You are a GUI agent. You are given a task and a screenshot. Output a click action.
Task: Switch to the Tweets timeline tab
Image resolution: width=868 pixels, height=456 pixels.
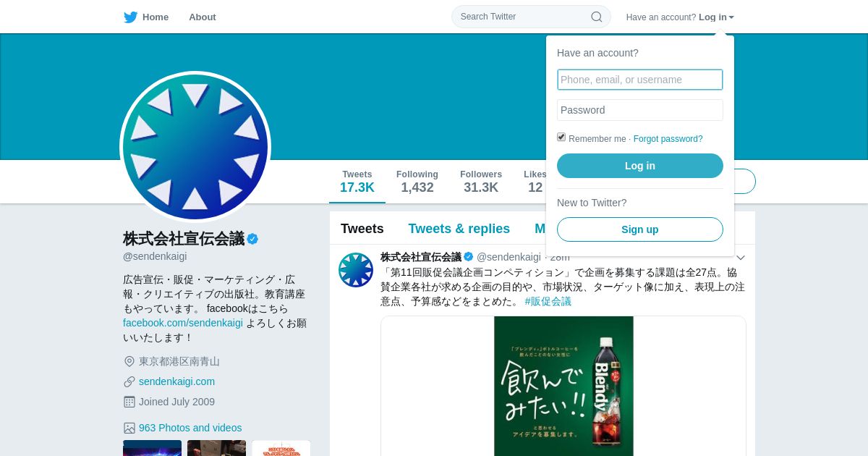click(362, 229)
